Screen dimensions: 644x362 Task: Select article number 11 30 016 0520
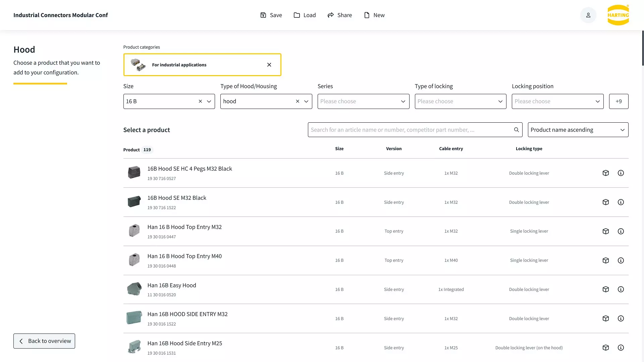pyautogui.click(x=162, y=295)
